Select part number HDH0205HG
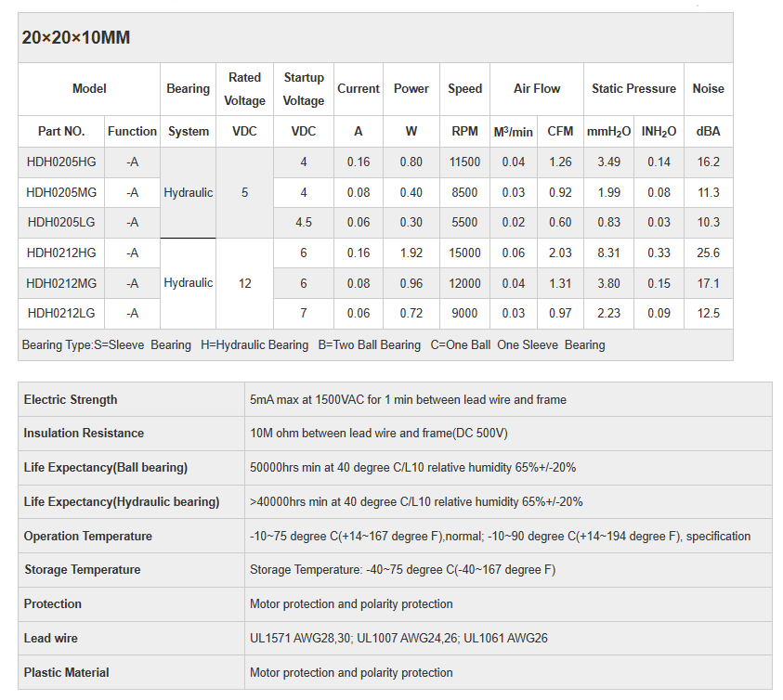The height and width of the screenshot is (700, 783). click(x=61, y=162)
